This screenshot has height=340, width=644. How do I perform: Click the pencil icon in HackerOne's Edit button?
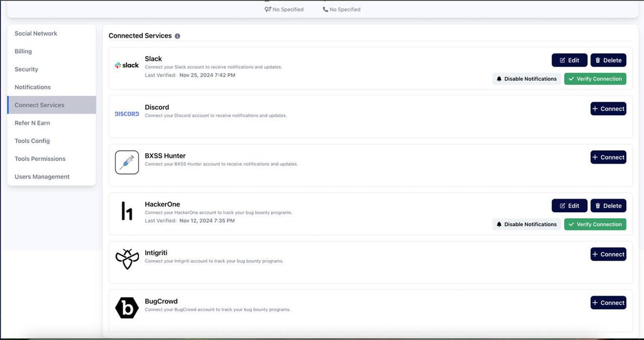click(x=562, y=206)
